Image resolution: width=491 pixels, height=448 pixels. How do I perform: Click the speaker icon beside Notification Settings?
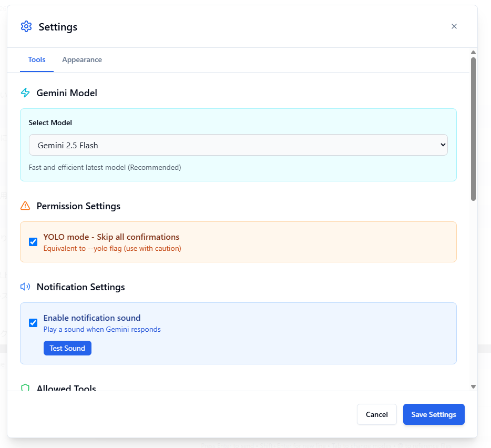[x=25, y=287]
